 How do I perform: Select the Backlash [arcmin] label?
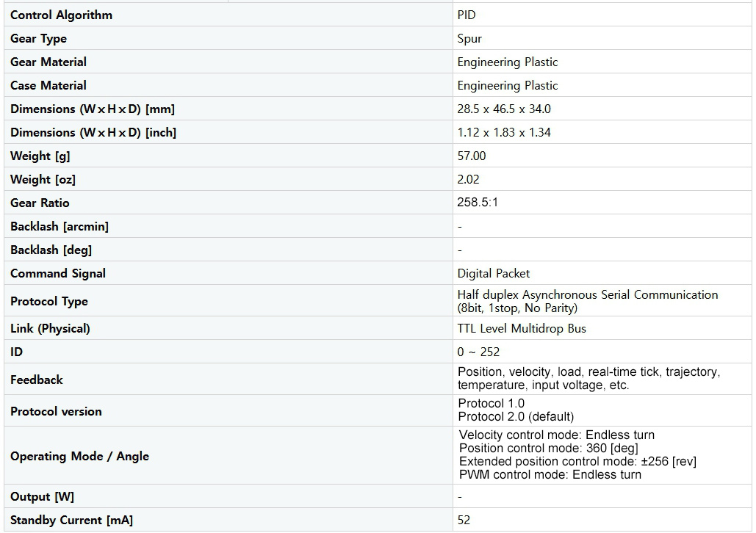(60, 226)
